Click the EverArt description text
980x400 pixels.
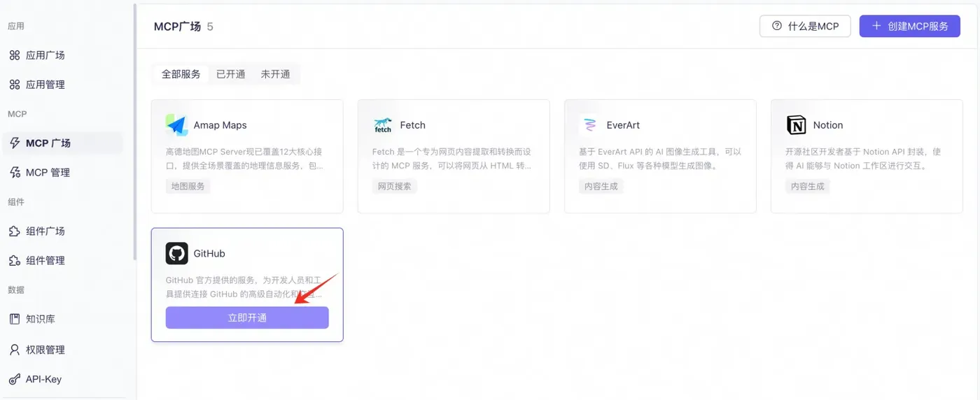(x=660, y=159)
